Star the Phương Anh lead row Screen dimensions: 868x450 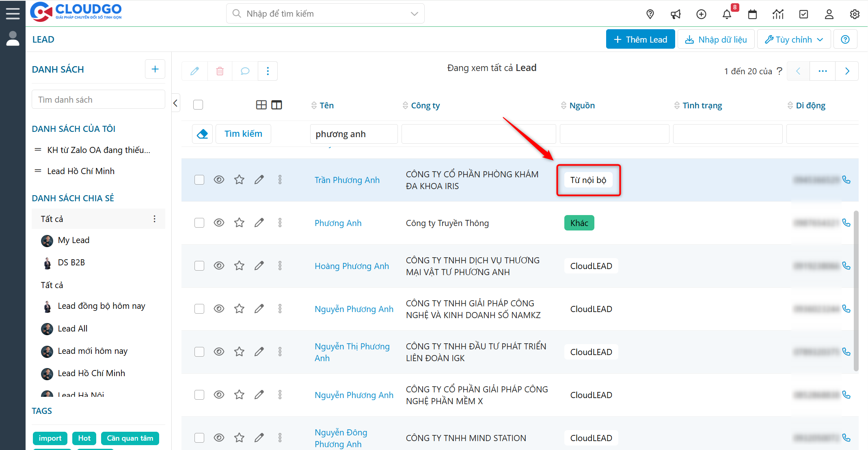(x=239, y=223)
